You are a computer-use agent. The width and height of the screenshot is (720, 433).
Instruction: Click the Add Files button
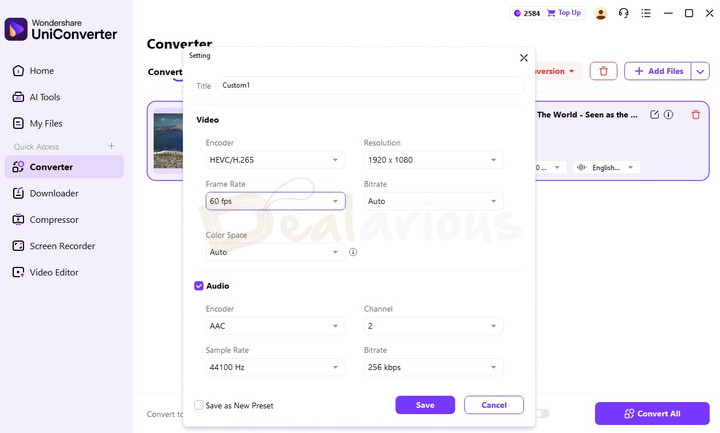658,71
